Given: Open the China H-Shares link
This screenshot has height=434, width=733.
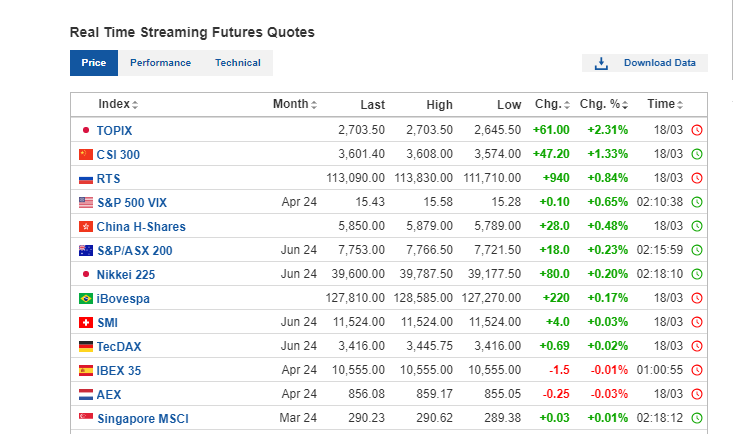Looking at the screenshot, I should tap(141, 227).
